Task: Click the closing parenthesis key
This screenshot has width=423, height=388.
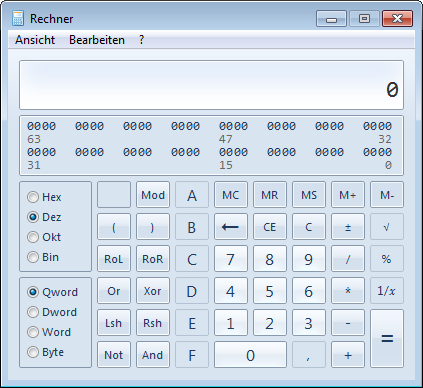Action: point(153,227)
